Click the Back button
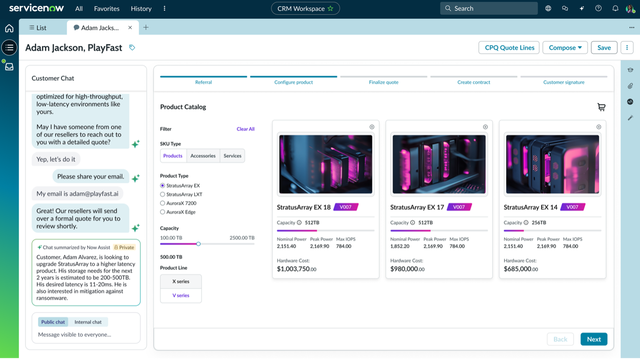Viewport: 640px width, 360px height. click(x=560, y=339)
